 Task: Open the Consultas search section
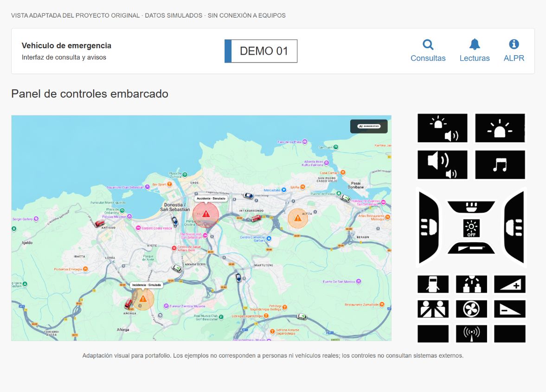pos(428,51)
